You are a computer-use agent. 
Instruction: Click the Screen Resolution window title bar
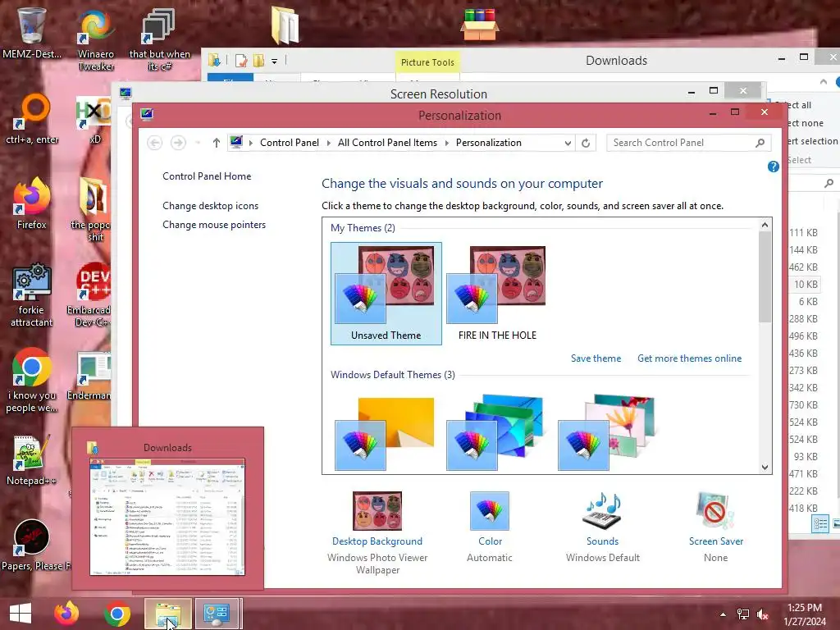point(439,94)
